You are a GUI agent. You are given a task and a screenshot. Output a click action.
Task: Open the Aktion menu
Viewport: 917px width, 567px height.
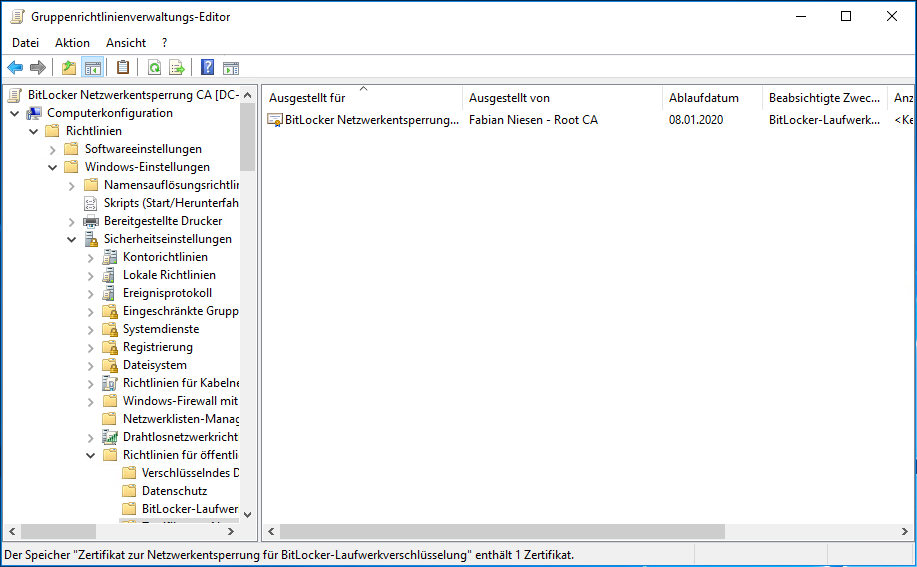click(x=73, y=43)
